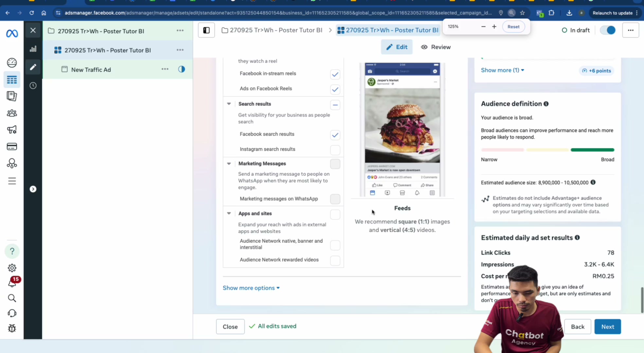
Task: Check Audience Network rewarded videos
Action: tap(335, 261)
